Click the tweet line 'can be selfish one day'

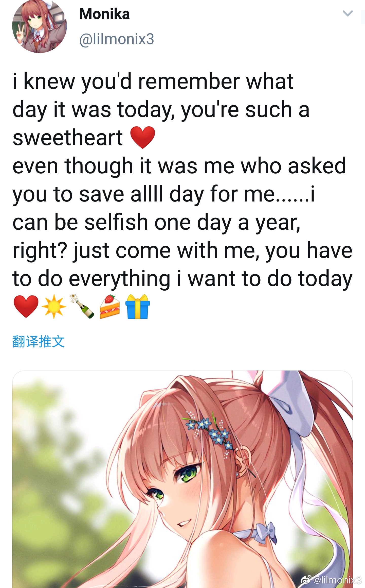pos(156,222)
